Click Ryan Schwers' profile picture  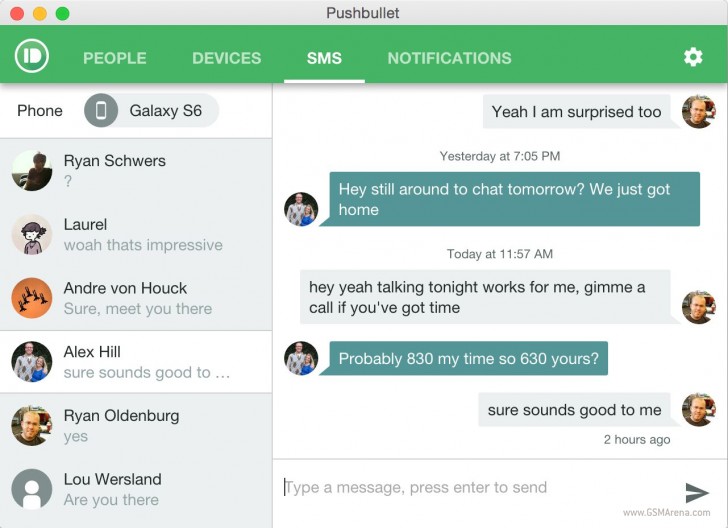click(32, 170)
